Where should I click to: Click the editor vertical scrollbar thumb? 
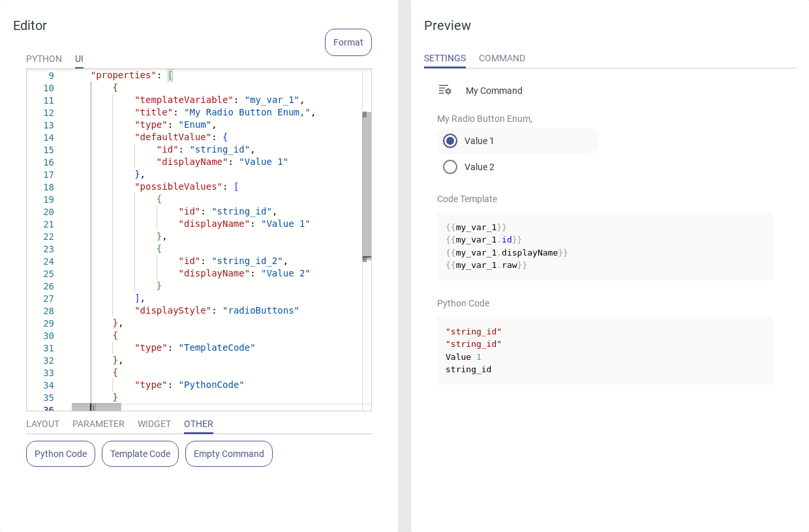click(x=367, y=186)
